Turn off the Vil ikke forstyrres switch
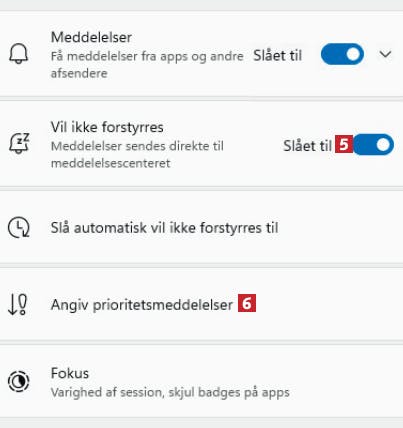The height and width of the screenshot is (428, 403). pyautogui.click(x=373, y=144)
